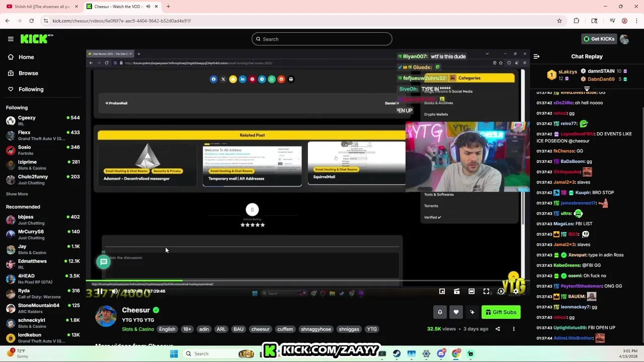Image resolution: width=644 pixels, height=362 pixels.
Task: Open Chrome three-dot menu
Action: pos(636,21)
